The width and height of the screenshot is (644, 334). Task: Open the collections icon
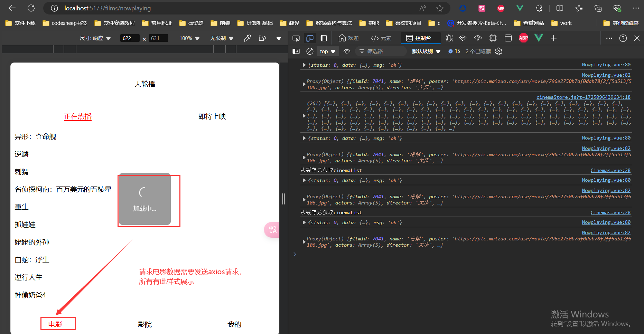click(598, 8)
